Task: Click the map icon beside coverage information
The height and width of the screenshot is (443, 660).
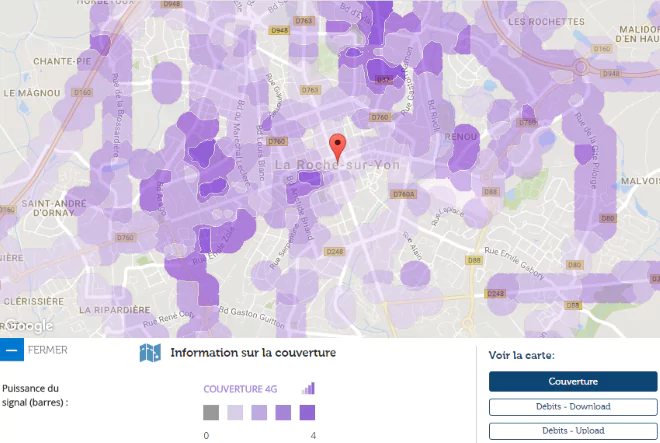Action: pos(150,353)
